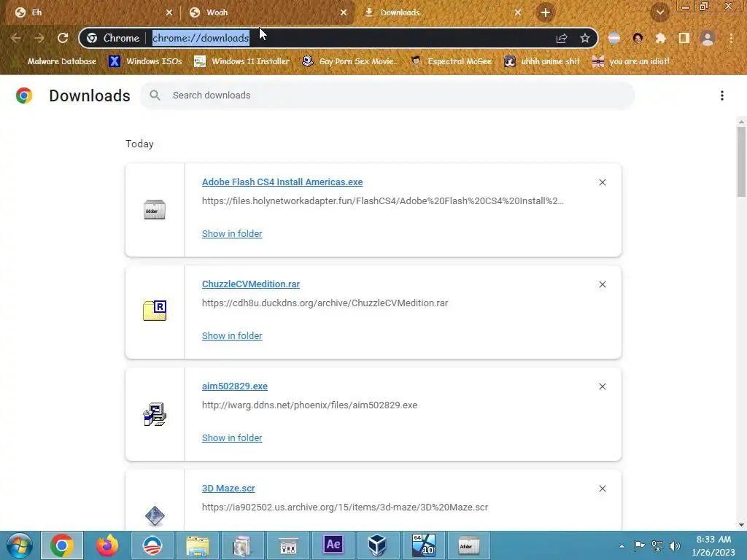Close the Downloads tab

518,12
